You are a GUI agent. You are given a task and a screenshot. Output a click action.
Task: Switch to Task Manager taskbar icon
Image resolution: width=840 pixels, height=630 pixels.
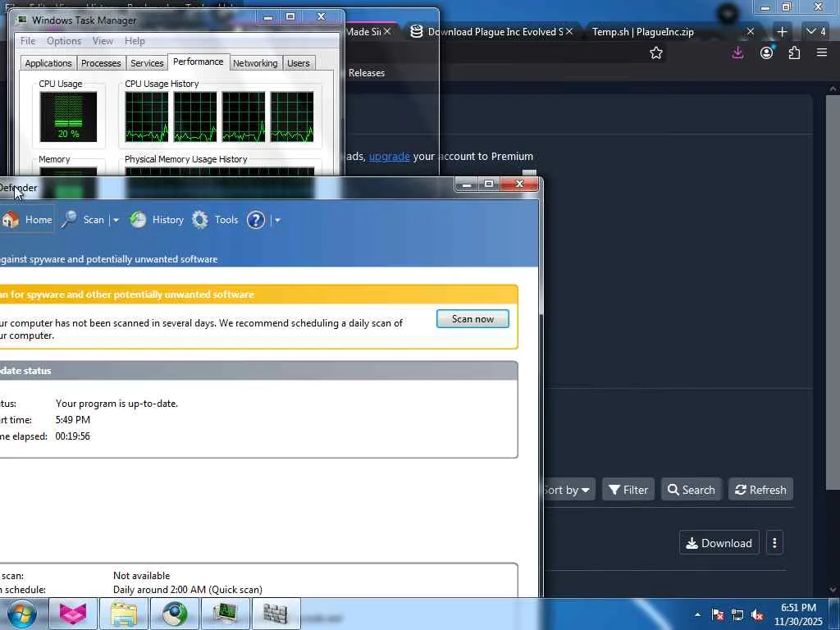(225, 614)
